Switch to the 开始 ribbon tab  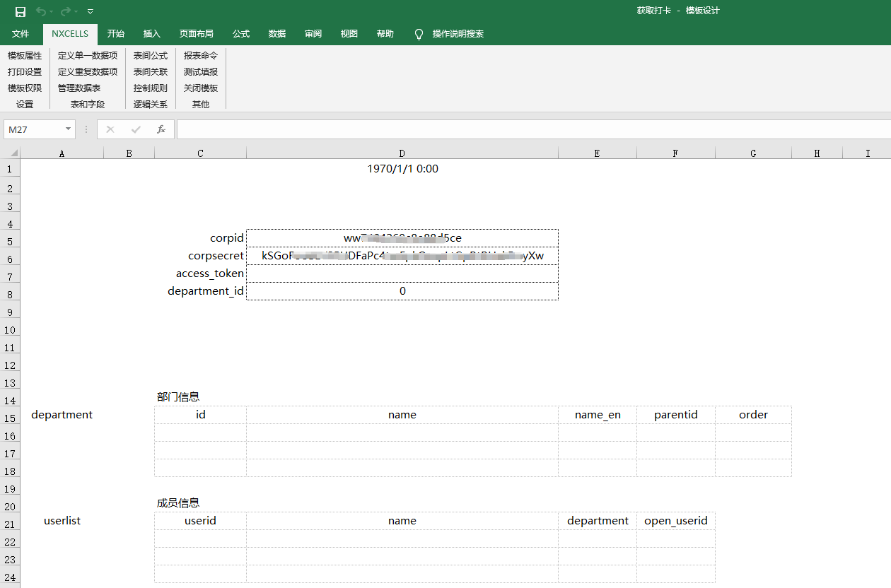pyautogui.click(x=116, y=34)
